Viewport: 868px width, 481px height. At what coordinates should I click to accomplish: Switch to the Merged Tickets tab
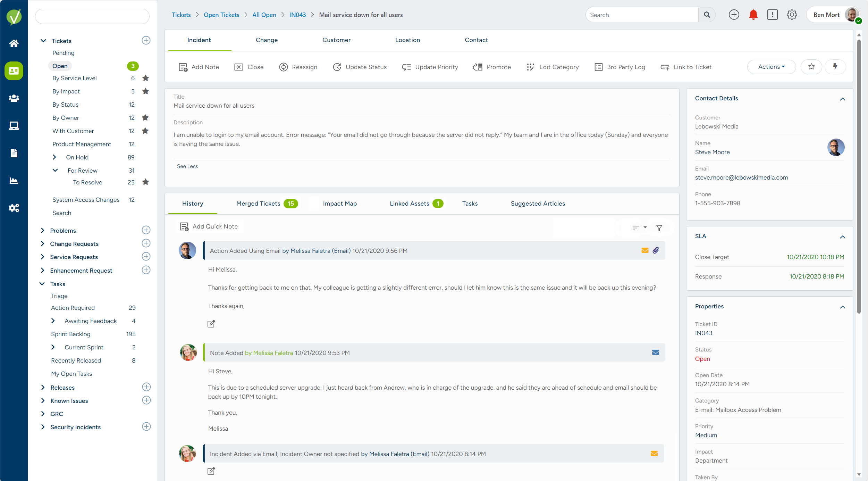258,204
